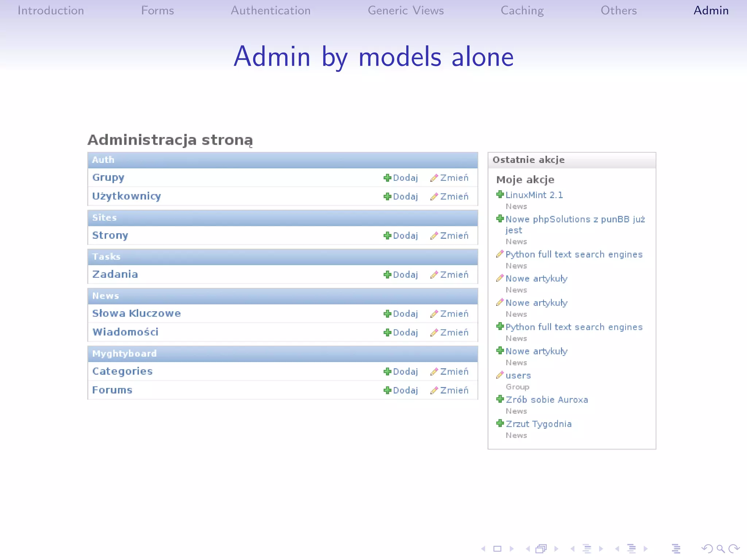Click the green plus icon in the Grupy row

tap(387, 178)
